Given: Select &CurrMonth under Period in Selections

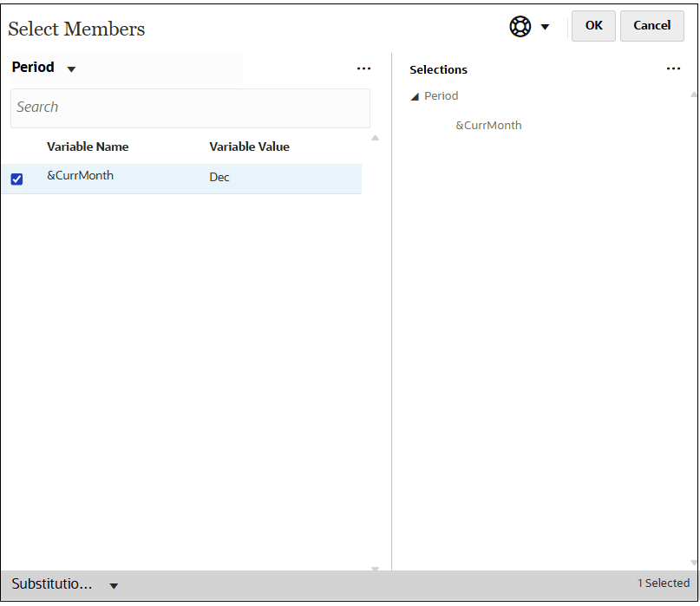Looking at the screenshot, I should click(488, 125).
